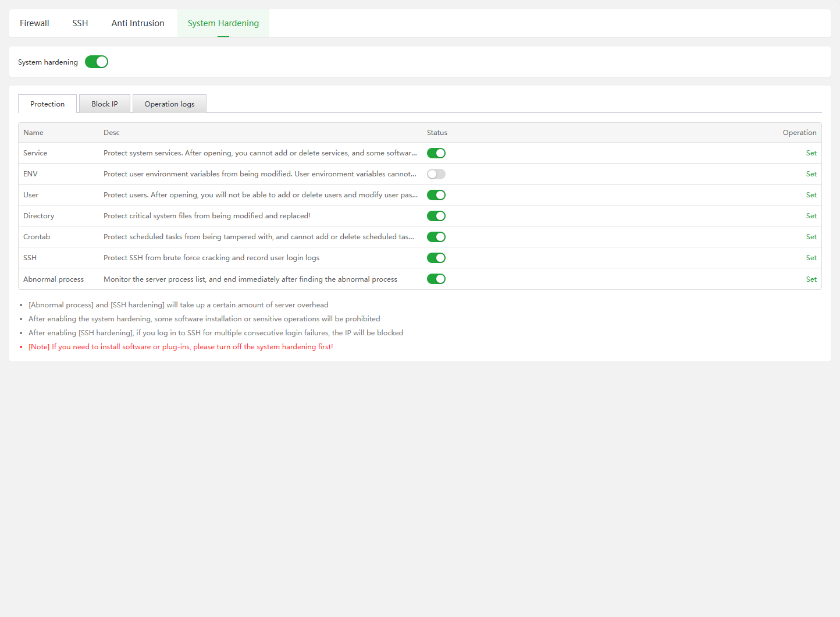840x617 pixels.
Task: Select the System Hardening tab
Action: coord(223,23)
